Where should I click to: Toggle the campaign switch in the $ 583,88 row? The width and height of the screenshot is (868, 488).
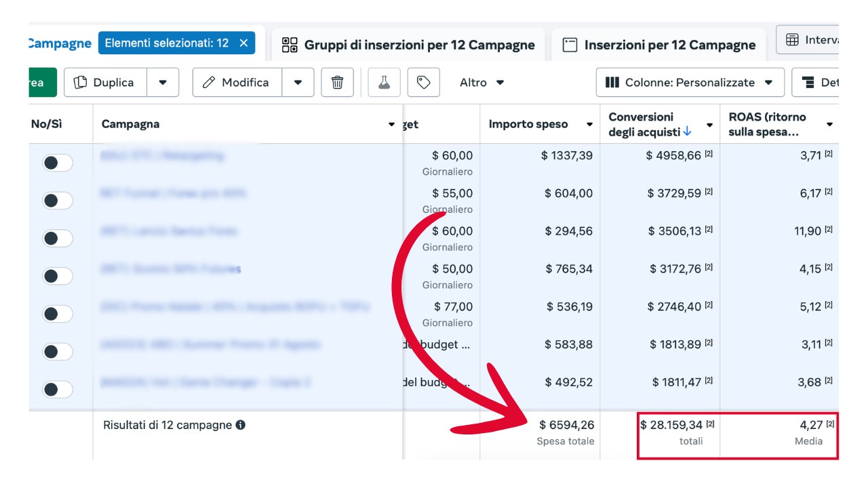coord(58,352)
